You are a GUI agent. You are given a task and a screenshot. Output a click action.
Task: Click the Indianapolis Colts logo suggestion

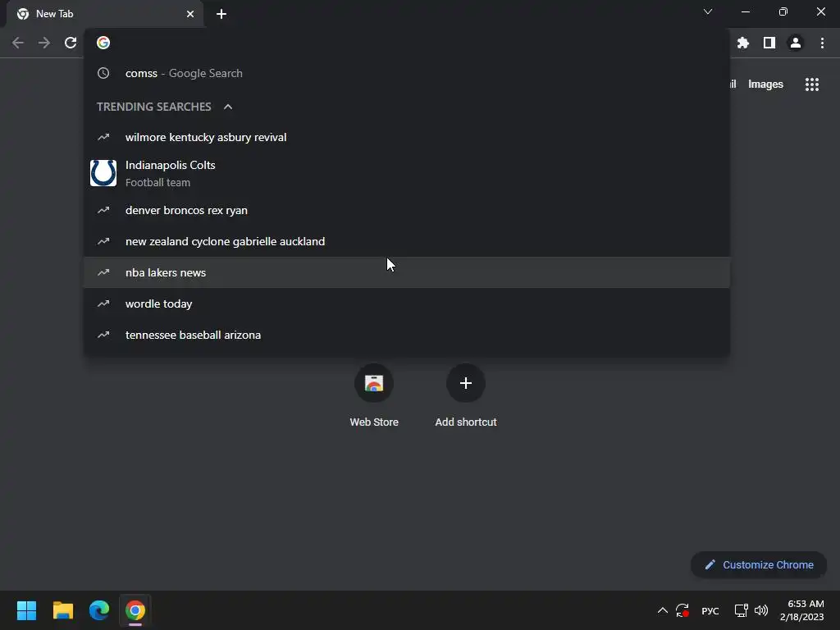[103, 173]
